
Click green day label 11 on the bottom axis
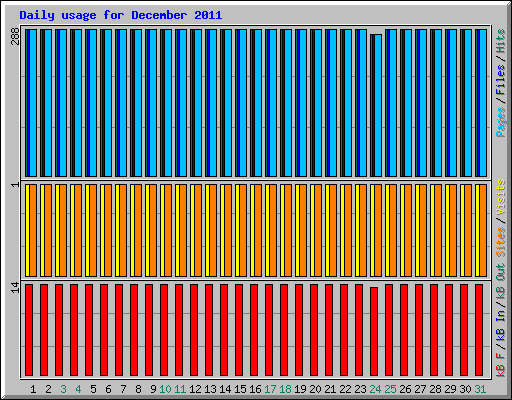pos(180,389)
